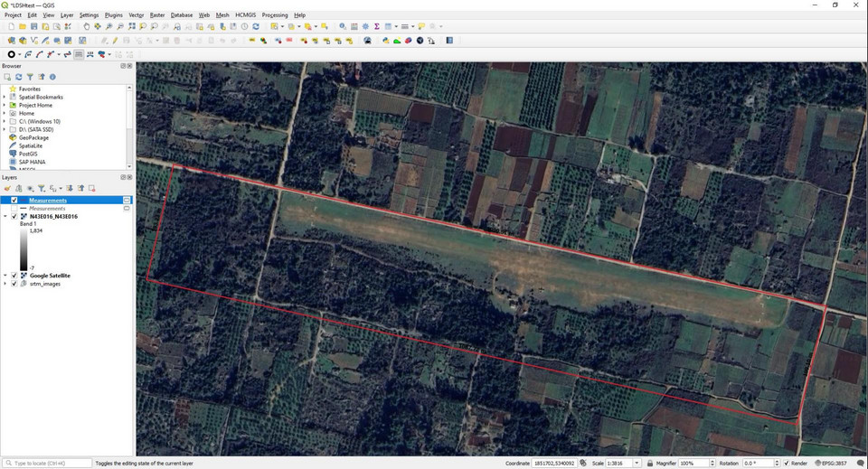Open the Layer menu
This screenshot has width=868, height=469.
pyautogui.click(x=66, y=15)
